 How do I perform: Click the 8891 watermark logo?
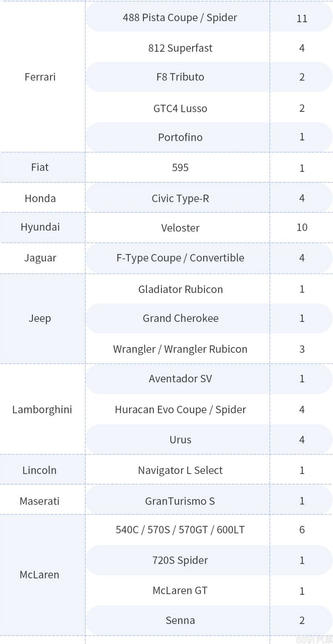point(314,639)
